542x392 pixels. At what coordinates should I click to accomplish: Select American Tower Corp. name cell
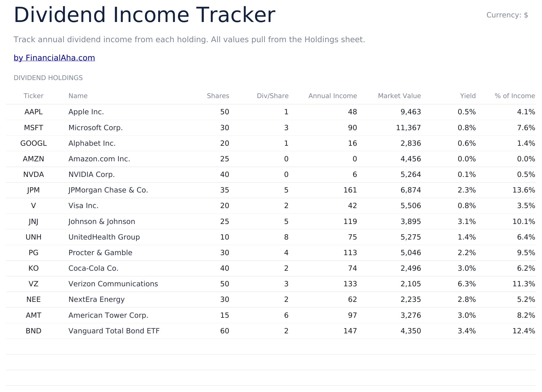coord(109,315)
